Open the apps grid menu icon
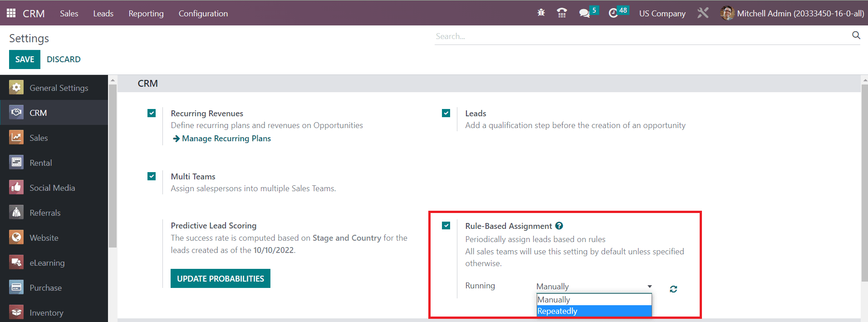Screen dimensions: 868x322 (x=11, y=13)
